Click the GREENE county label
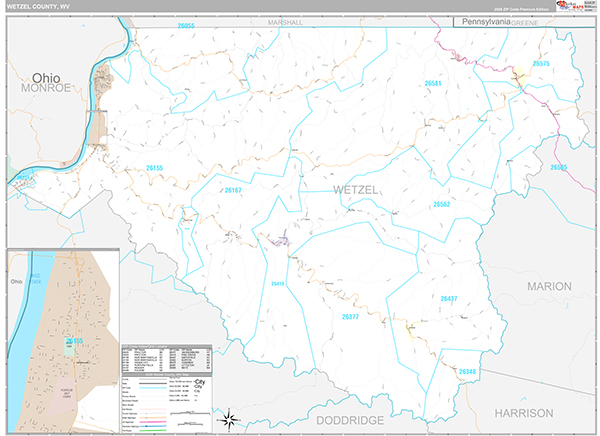 [525, 23]
